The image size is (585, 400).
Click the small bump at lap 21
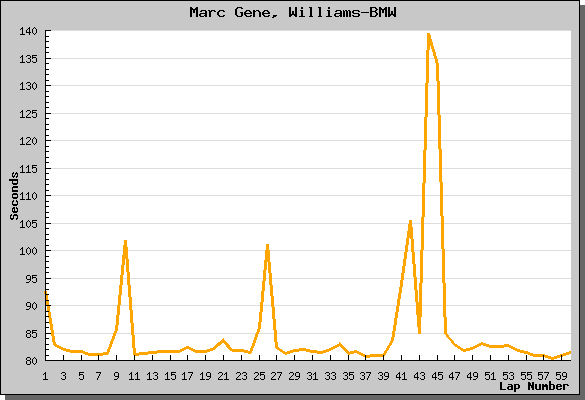[x=223, y=340]
